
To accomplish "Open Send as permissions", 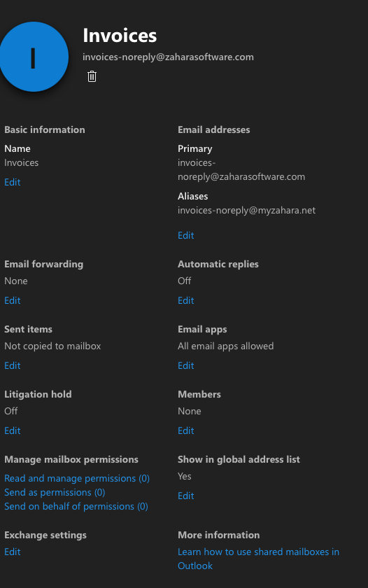I will click(x=55, y=492).
